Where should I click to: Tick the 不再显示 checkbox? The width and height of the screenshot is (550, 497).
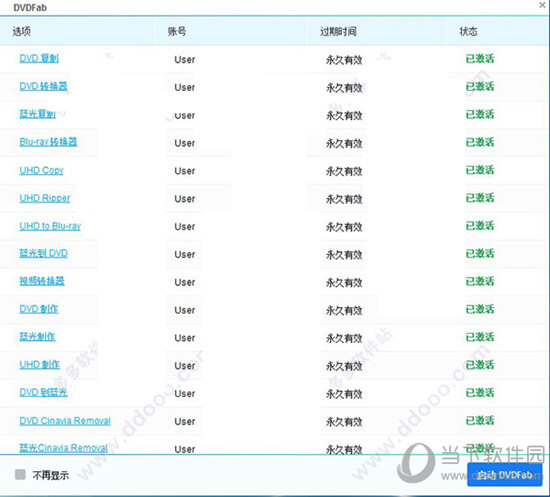pos(20,475)
